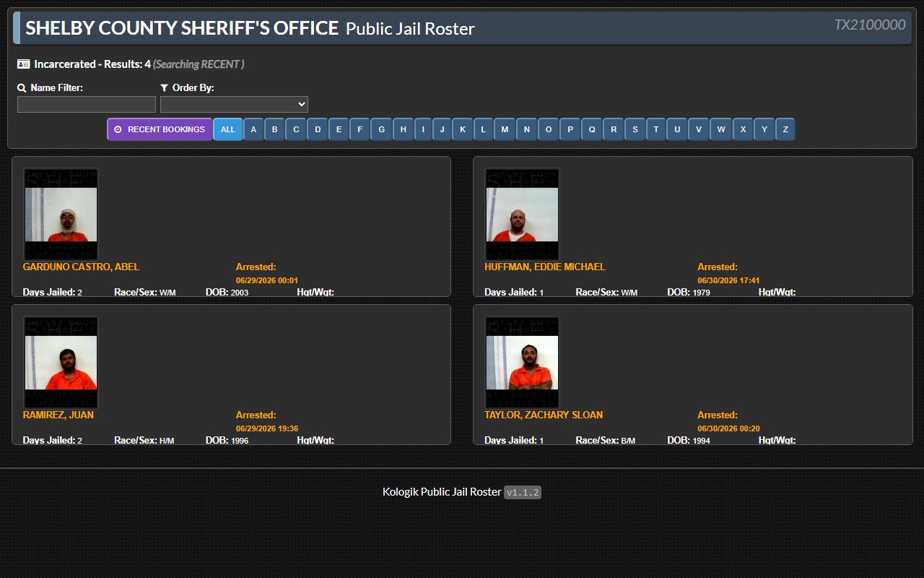Filter inmates by letter X
This screenshot has width=924, height=578.
[x=743, y=129]
